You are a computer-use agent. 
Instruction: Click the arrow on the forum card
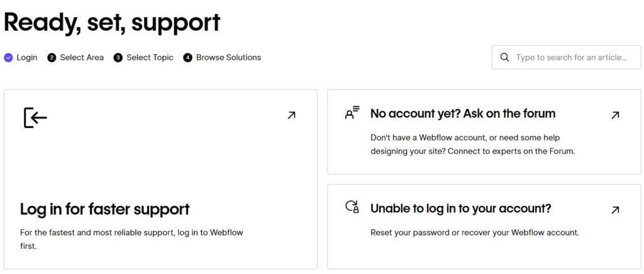pyautogui.click(x=615, y=115)
